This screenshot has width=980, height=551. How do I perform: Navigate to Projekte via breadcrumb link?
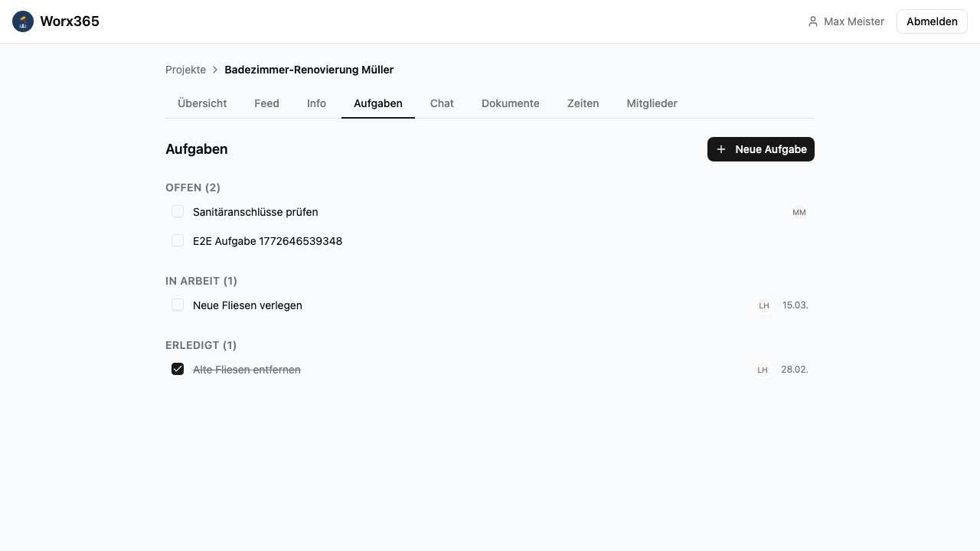click(x=185, y=70)
